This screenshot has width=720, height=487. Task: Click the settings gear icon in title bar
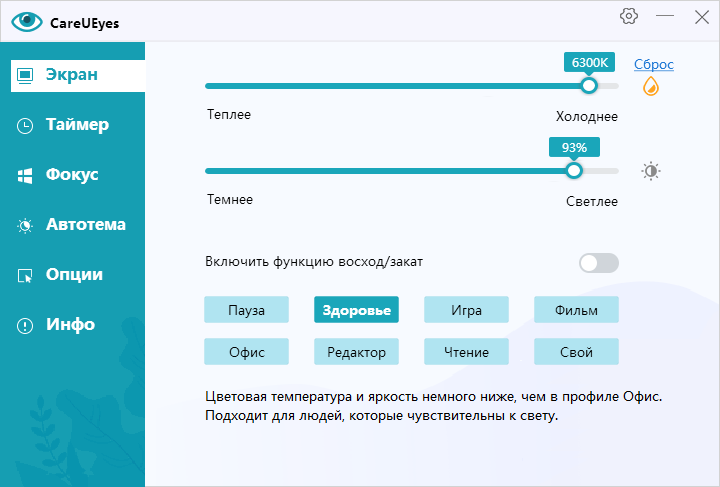[629, 16]
